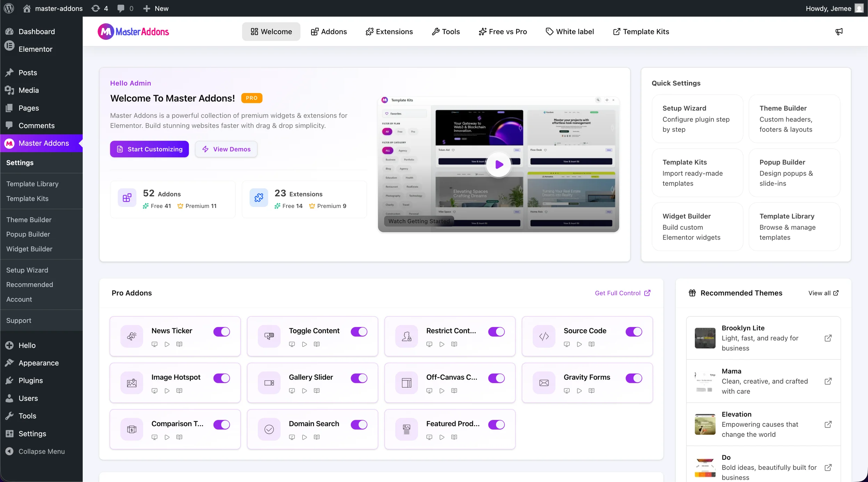Screen dimensions: 868x482
Task: Click the Elevation theme thumbnail
Action: point(705,424)
